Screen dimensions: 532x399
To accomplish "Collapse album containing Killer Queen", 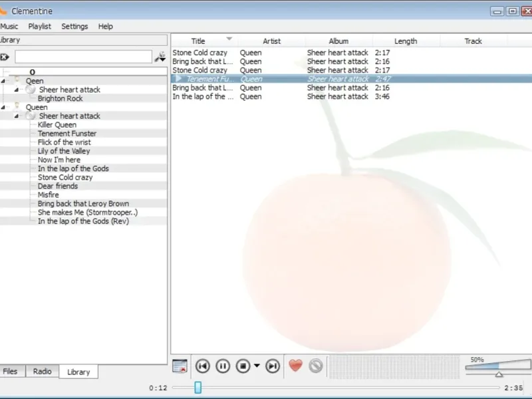I will (16, 116).
